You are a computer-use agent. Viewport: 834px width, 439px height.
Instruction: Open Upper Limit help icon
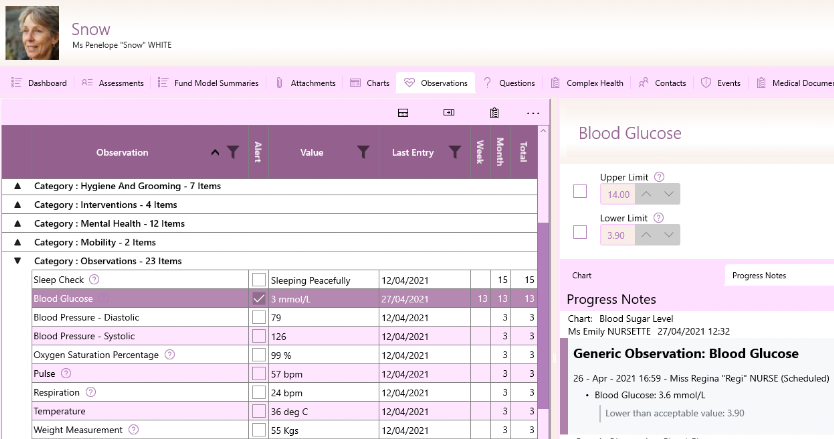pos(659,177)
